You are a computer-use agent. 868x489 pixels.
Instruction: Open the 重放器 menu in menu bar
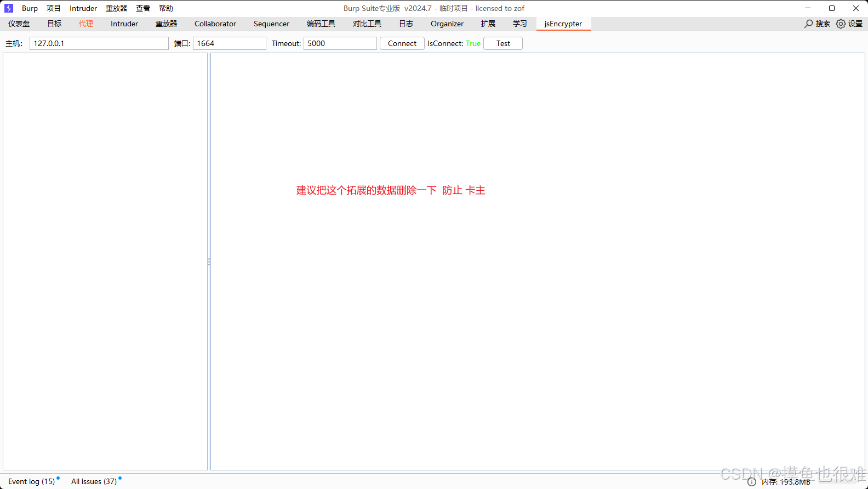[x=116, y=8]
